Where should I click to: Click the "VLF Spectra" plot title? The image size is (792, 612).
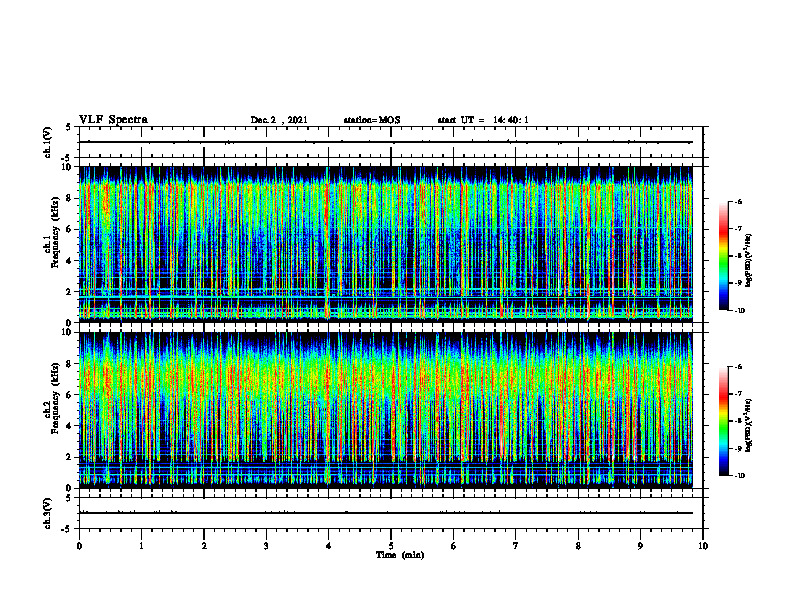tap(113, 120)
